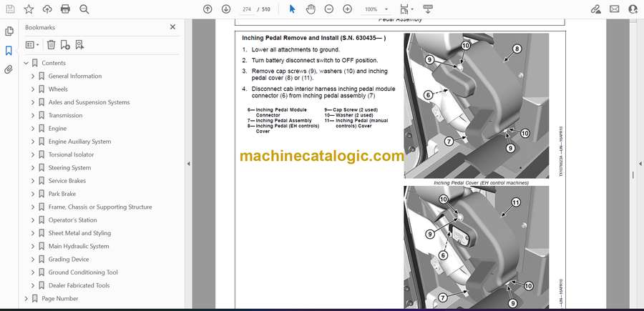Click the EH control machines pedal image
The width and height of the screenshot is (644, 311).
pos(477,106)
